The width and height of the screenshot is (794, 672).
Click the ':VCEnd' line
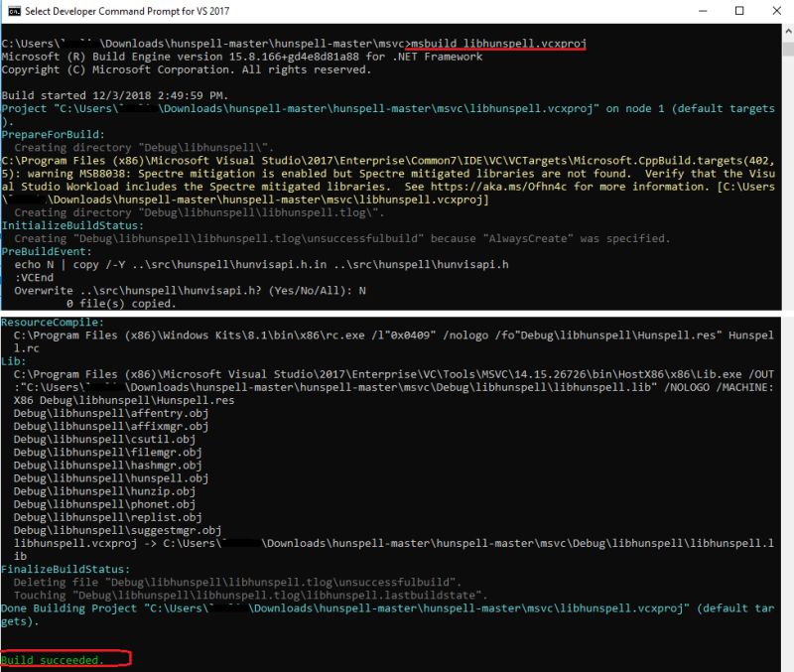coord(34,278)
